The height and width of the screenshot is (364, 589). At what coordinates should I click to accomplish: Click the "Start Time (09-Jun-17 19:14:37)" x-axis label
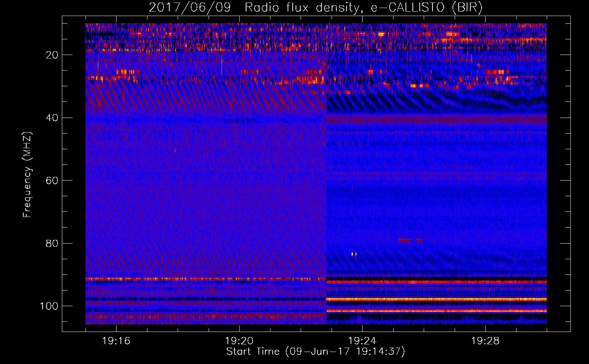point(316,352)
